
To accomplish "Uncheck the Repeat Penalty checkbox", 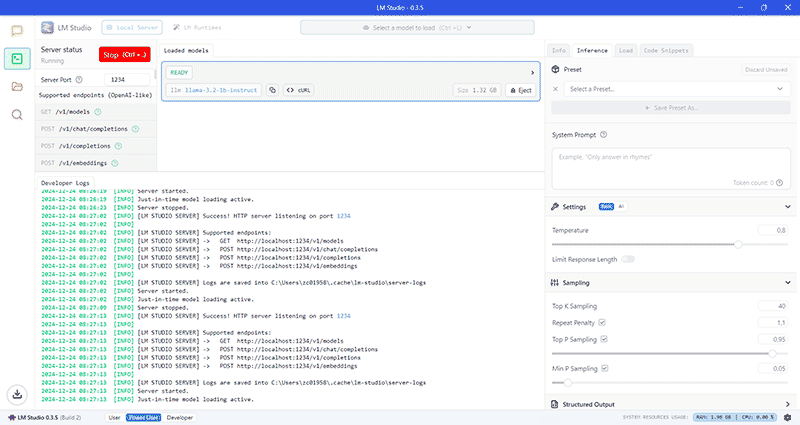I will 602,322.
